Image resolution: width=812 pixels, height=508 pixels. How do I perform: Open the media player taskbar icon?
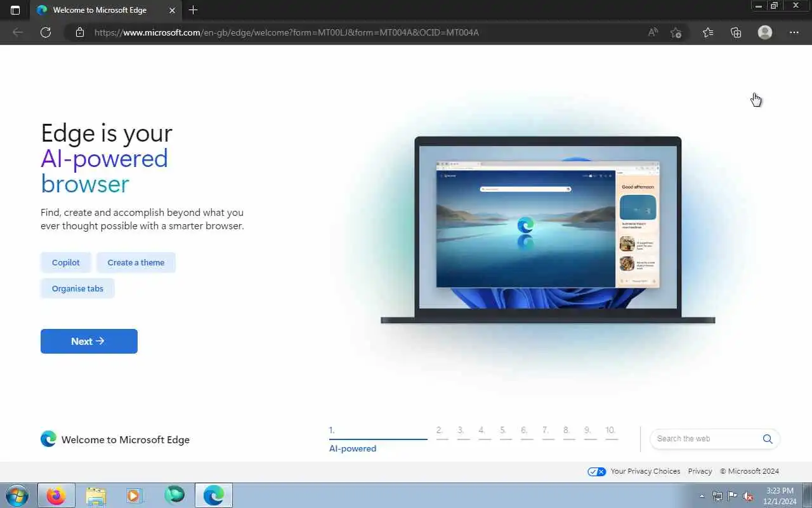coord(134,495)
